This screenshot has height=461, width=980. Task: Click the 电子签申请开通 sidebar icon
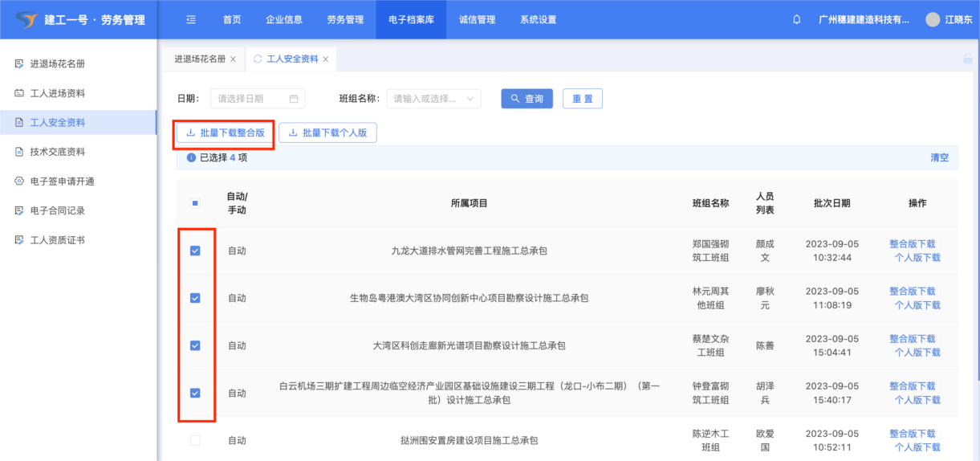click(x=19, y=182)
